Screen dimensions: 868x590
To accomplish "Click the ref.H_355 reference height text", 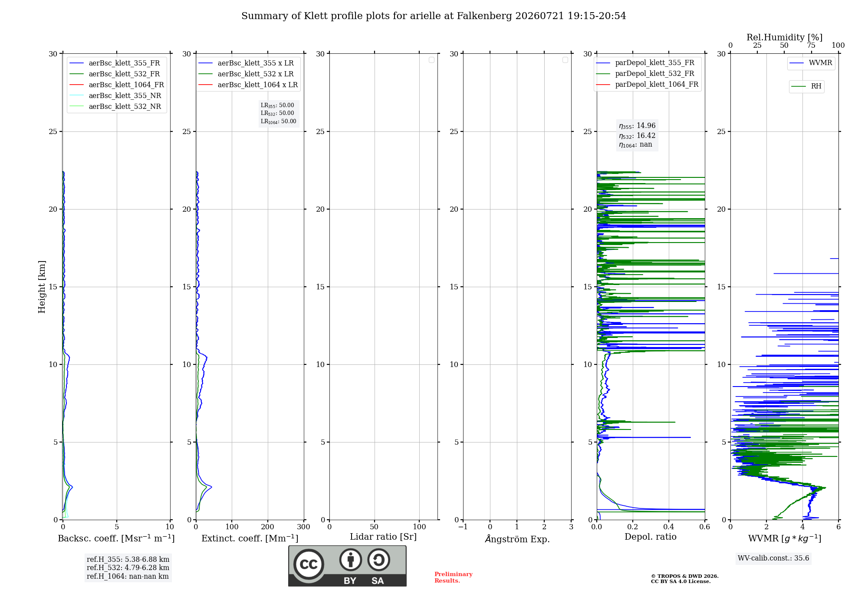I will (x=128, y=560).
